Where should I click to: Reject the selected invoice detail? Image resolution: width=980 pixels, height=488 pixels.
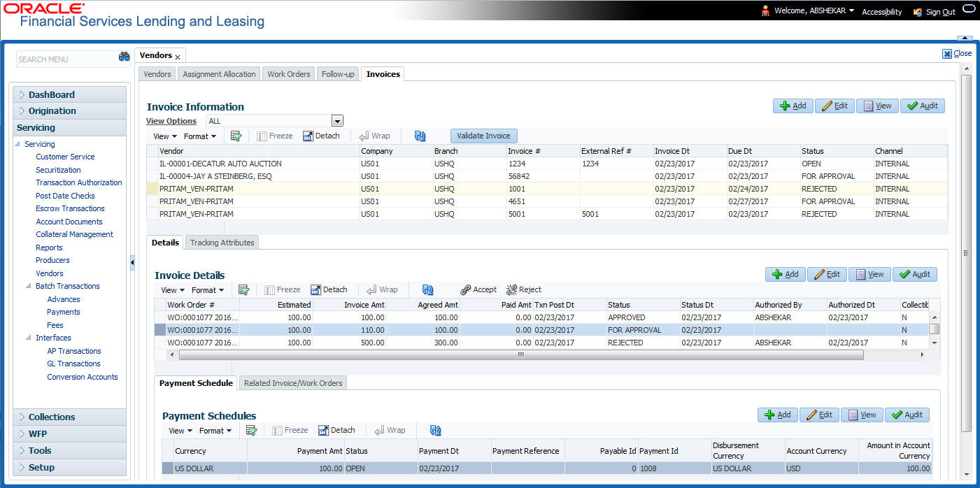pyautogui.click(x=524, y=289)
